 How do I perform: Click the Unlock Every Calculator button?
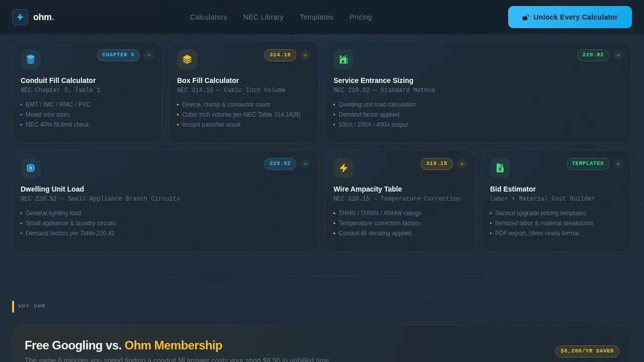pyautogui.click(x=570, y=17)
